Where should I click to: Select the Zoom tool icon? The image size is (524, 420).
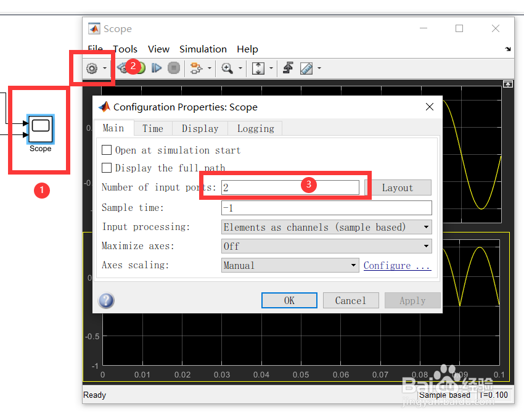(227, 68)
